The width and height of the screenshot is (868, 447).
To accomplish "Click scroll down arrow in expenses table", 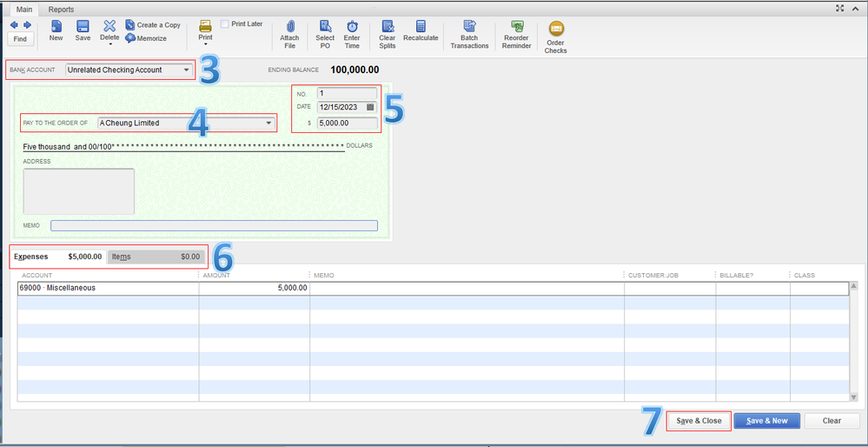I will [853, 397].
